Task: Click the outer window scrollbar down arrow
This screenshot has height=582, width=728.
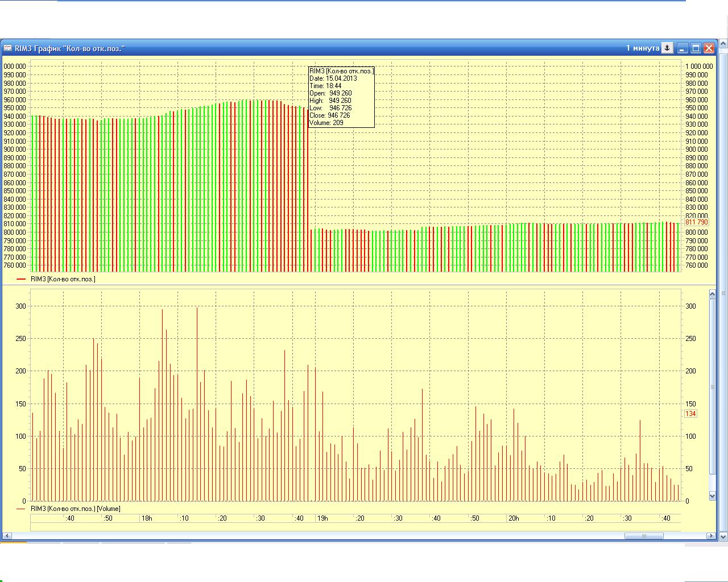Action: pos(723,537)
